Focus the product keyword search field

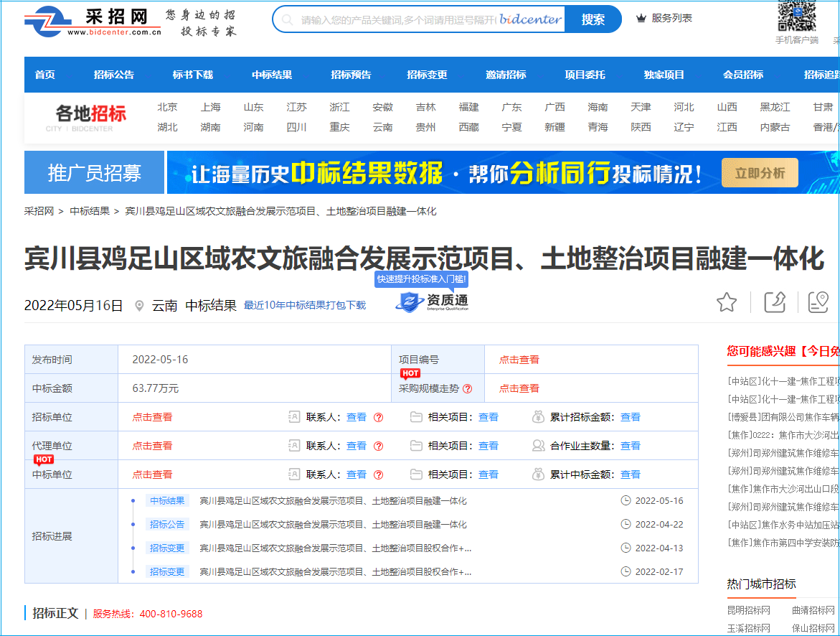pyautogui.click(x=395, y=19)
